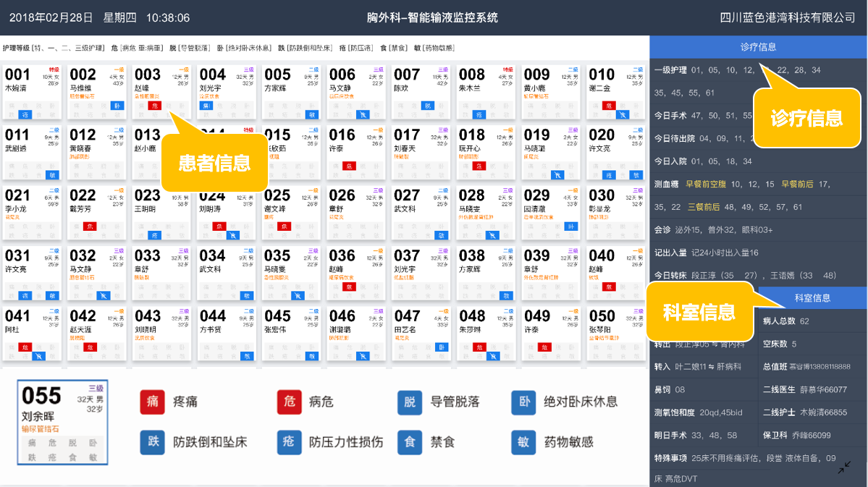
Task: Click the 特殊事项 row
Action: pyautogui.click(x=759, y=467)
